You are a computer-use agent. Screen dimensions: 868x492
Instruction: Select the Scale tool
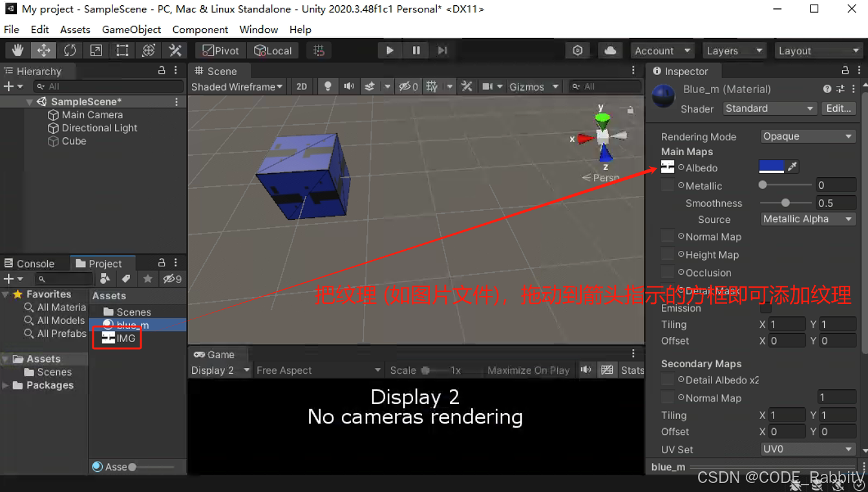96,50
